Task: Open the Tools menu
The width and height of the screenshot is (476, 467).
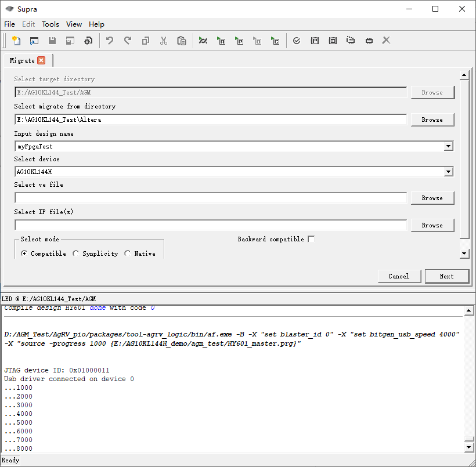Action: pos(51,24)
